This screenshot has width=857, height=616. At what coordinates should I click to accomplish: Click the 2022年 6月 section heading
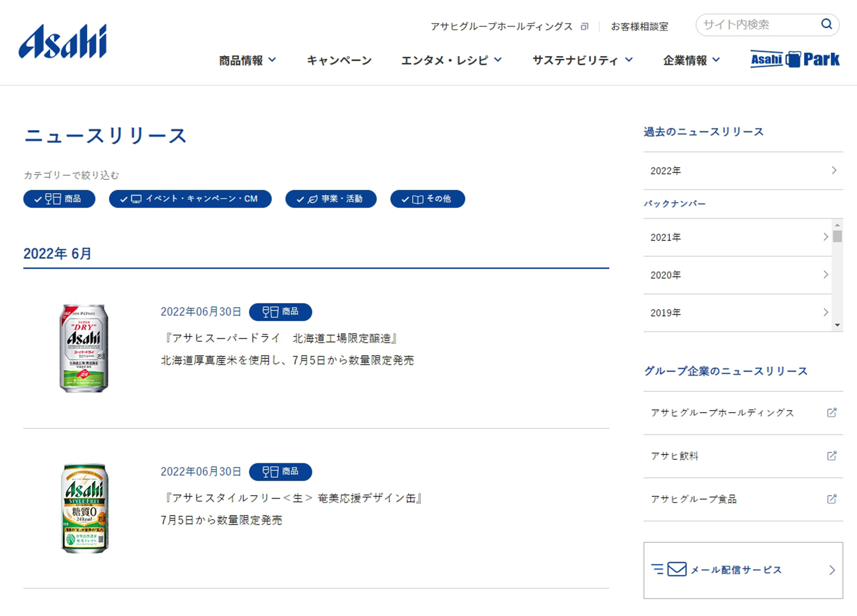pyautogui.click(x=57, y=253)
